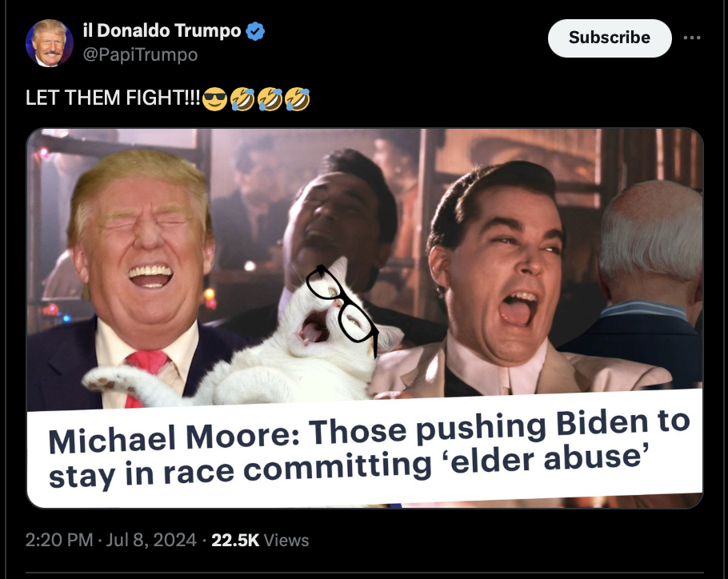Click the Michael Moore headline banner in image
728x579 pixels.
point(365,448)
